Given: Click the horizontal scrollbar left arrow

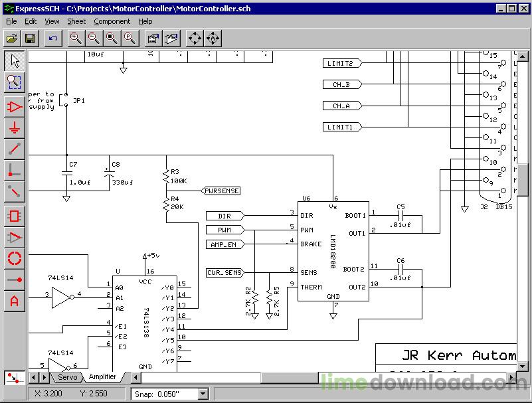Looking at the screenshot, I should (33, 377).
